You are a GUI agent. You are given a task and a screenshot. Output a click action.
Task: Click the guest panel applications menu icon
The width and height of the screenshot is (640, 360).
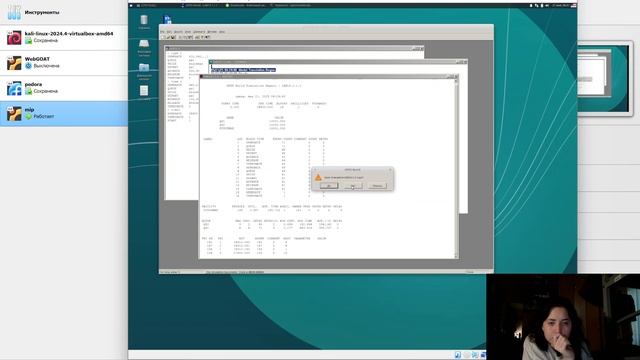131,6
